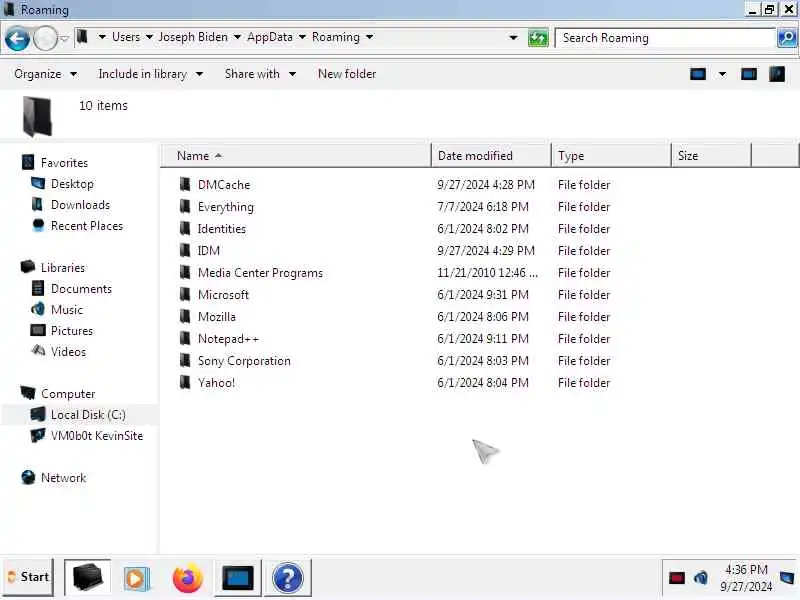Select Network in navigation pane
800x600 pixels.
click(x=63, y=478)
